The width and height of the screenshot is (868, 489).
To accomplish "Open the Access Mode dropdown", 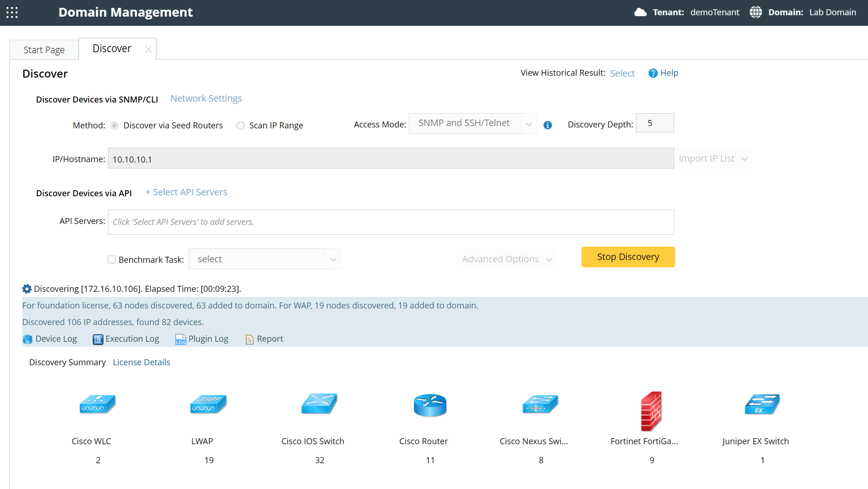I will 473,123.
